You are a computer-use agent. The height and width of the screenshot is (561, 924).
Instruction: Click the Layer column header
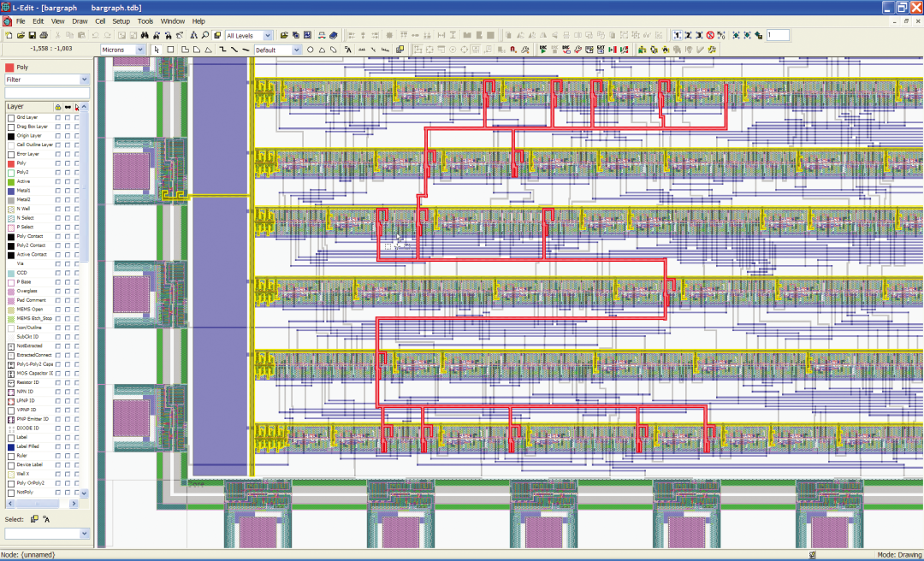click(29, 107)
